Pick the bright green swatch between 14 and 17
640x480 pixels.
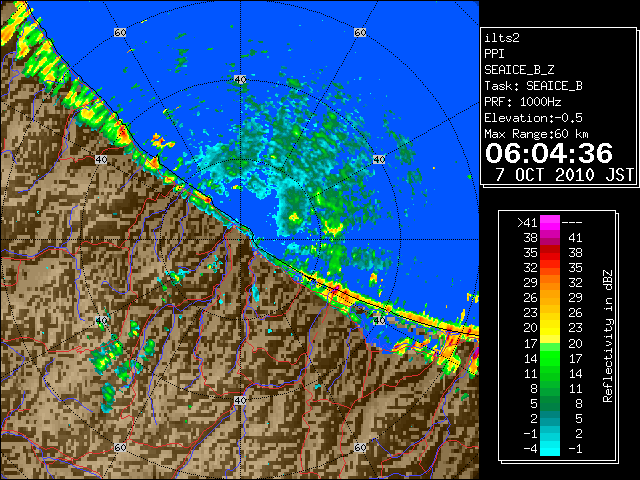click(x=550, y=358)
